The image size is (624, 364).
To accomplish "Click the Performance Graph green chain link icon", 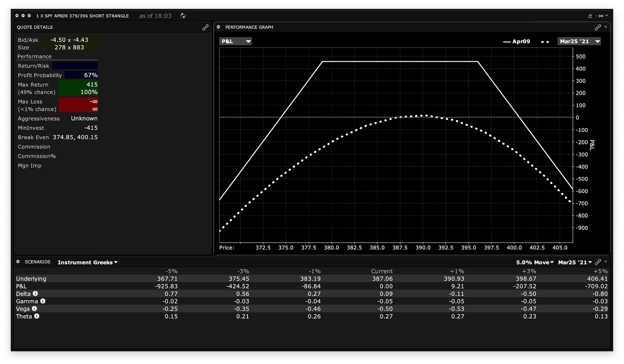I will (x=598, y=27).
